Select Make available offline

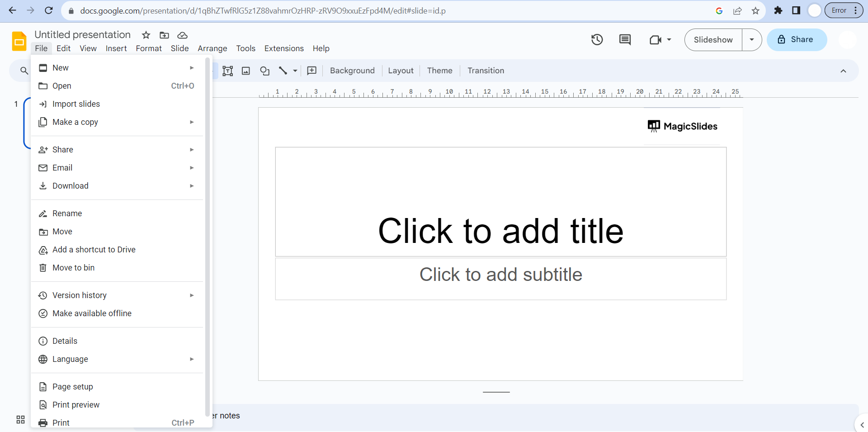click(x=117, y=313)
